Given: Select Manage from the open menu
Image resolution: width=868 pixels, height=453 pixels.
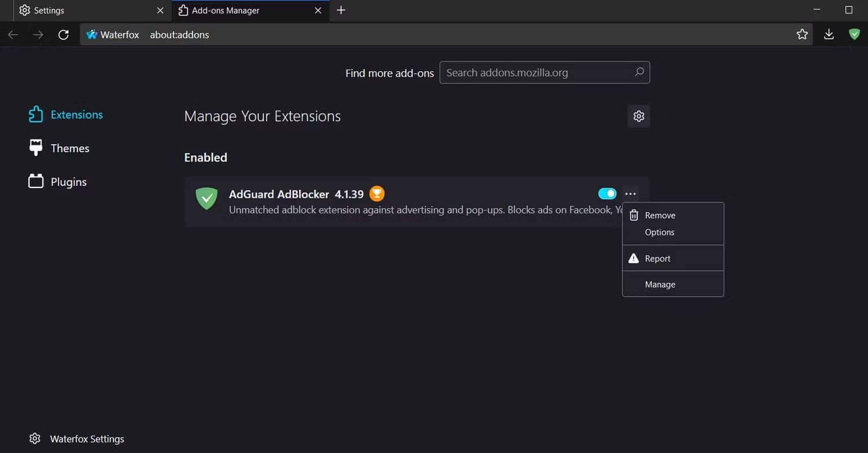Looking at the screenshot, I should coord(660,284).
